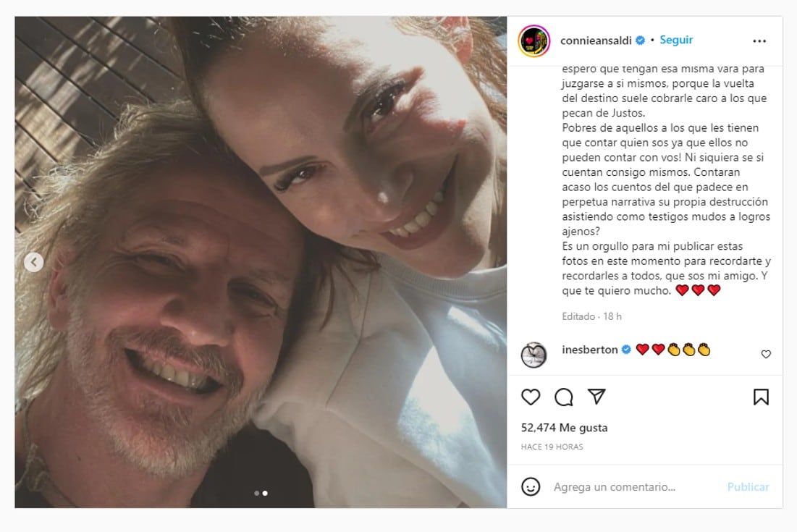Click the username connieansaldi
Screen dimensions: 797x532
(x=598, y=40)
